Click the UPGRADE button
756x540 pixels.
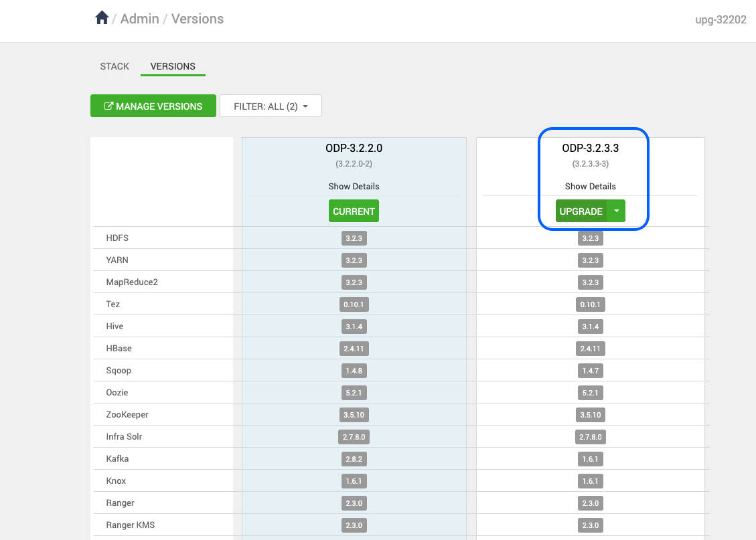[581, 211]
